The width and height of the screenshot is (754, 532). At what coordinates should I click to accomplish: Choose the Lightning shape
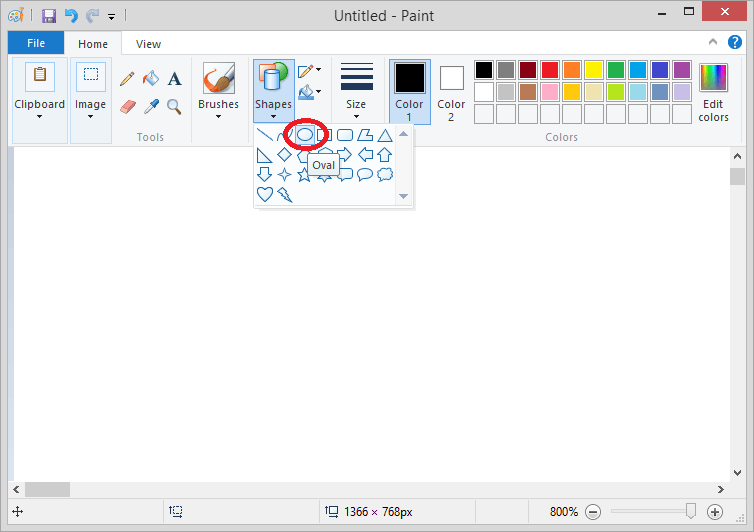(285, 194)
